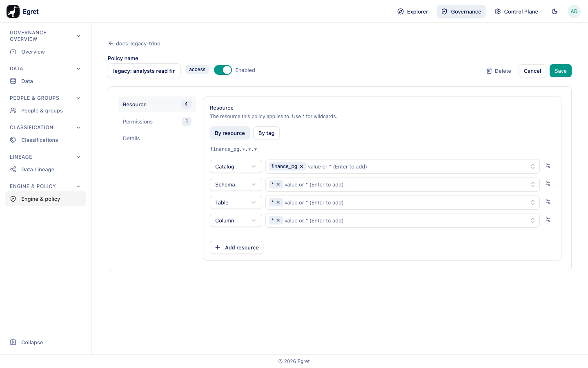Cancel policy editing
Screen dimensions: 588x368
pyautogui.click(x=532, y=71)
